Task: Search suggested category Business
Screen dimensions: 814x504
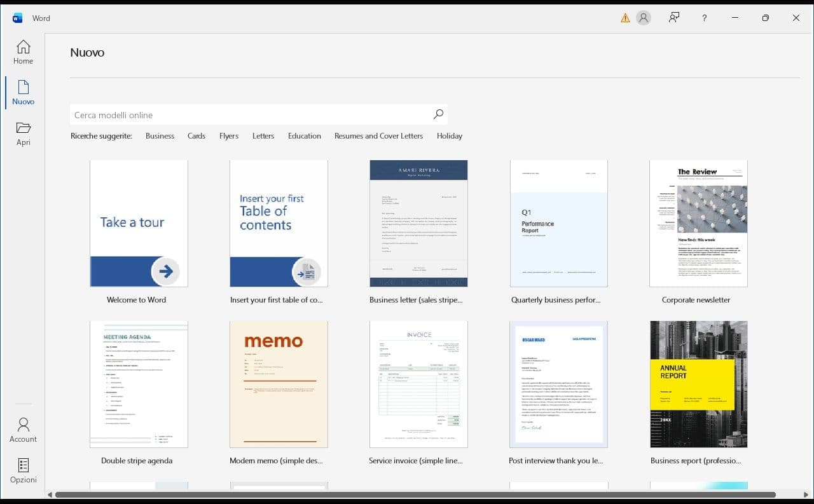Action: click(x=160, y=135)
